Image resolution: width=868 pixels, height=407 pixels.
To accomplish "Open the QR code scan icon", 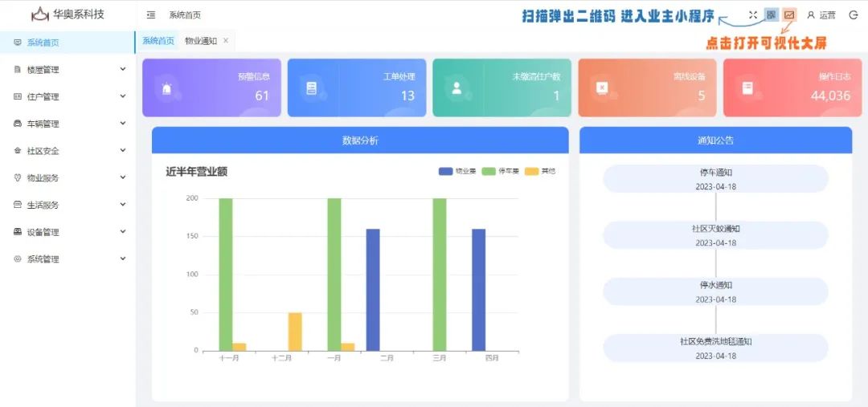I will [772, 15].
